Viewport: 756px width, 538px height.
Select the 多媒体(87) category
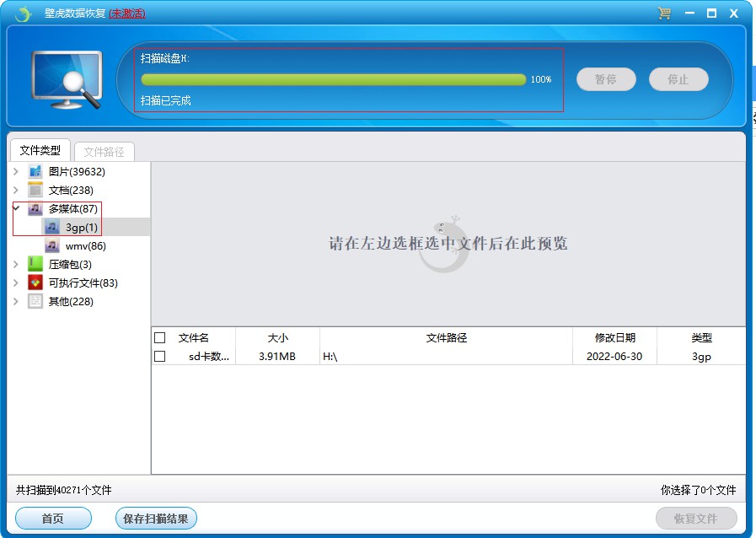click(72, 208)
